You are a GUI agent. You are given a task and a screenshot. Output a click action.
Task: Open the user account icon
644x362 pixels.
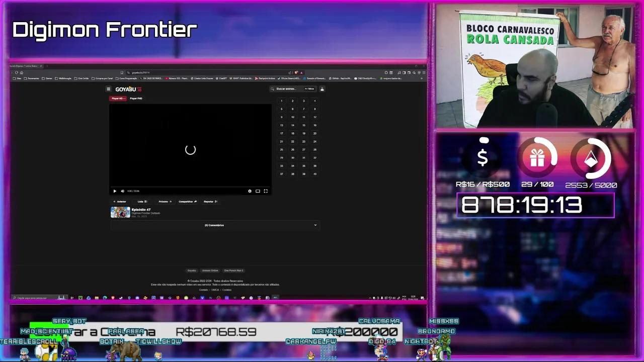tap(322, 89)
